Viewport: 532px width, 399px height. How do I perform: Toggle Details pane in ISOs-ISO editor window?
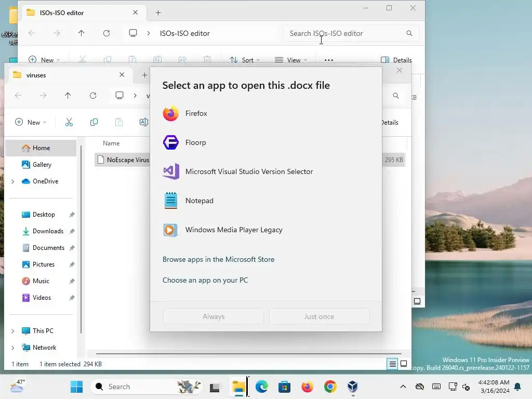[396, 60]
